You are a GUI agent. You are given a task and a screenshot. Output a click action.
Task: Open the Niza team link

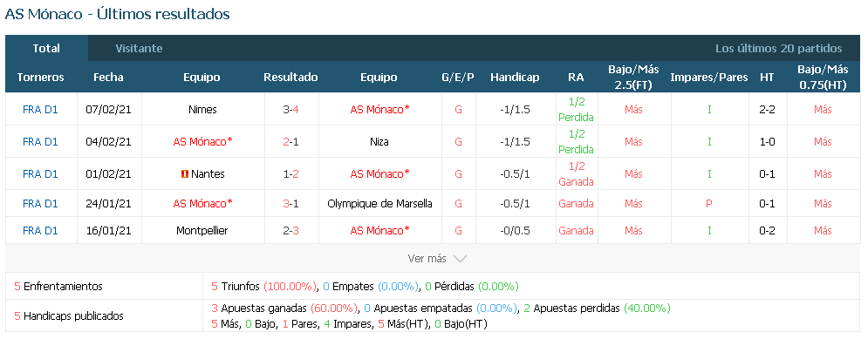tap(379, 142)
